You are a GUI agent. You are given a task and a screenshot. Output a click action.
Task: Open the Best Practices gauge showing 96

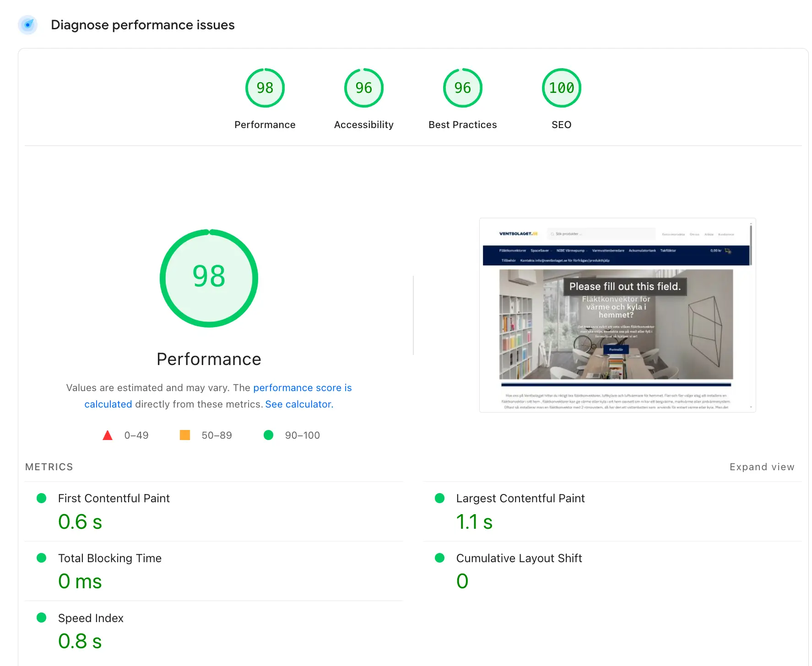(462, 88)
